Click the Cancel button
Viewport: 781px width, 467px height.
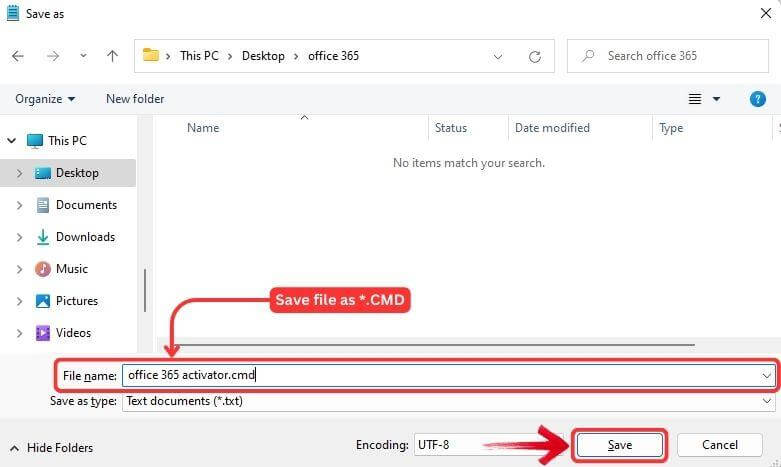[720, 445]
